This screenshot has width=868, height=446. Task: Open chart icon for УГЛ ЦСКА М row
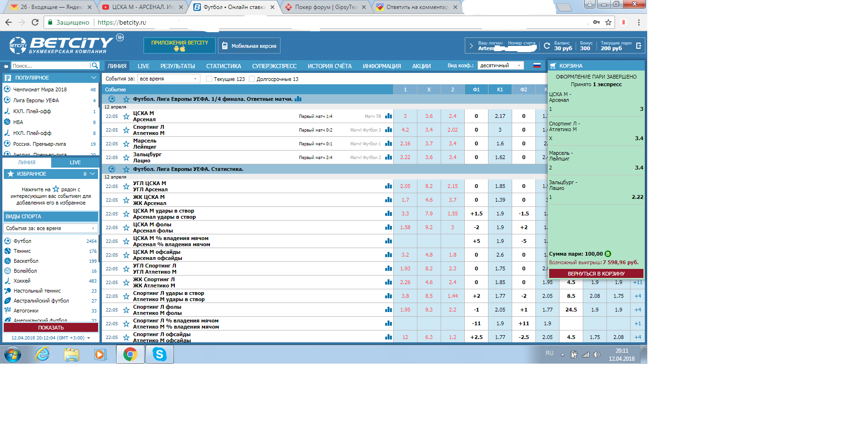point(389,186)
